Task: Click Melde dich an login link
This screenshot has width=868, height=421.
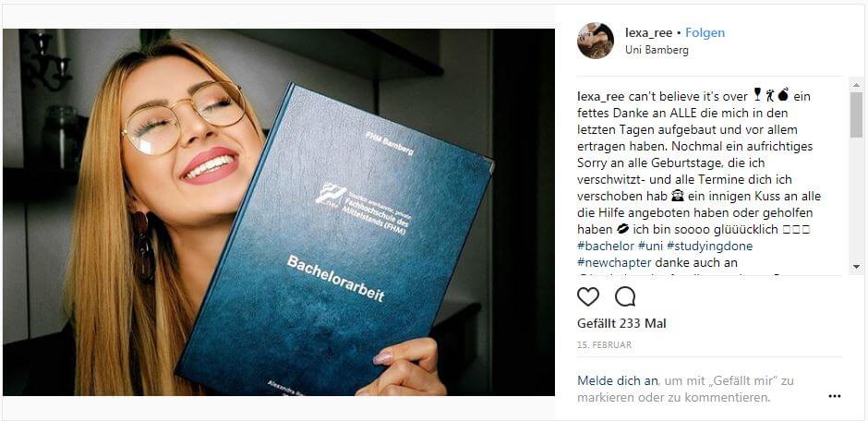Action: coord(617,380)
